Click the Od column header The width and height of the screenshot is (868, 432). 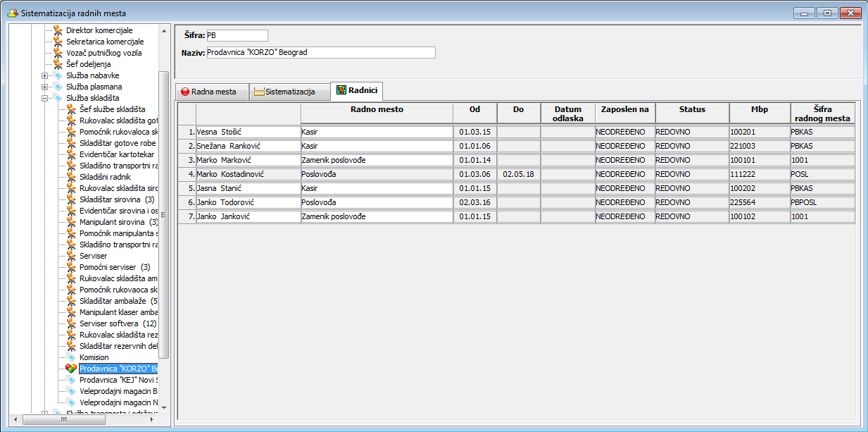475,113
